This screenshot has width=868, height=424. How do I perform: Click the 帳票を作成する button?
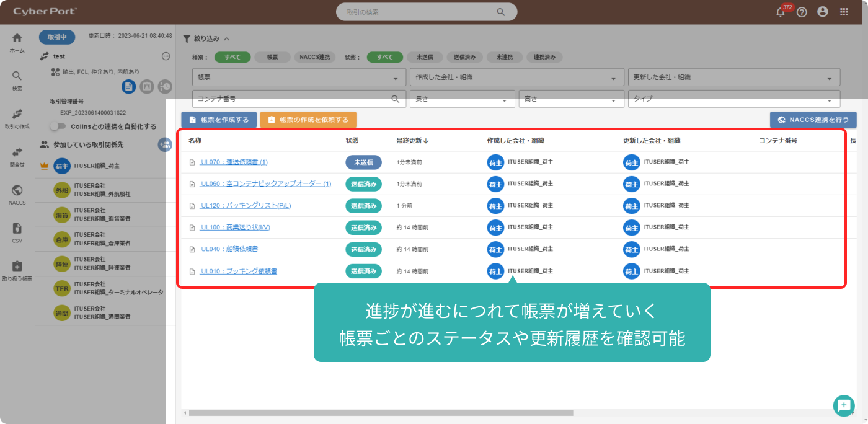coord(219,120)
